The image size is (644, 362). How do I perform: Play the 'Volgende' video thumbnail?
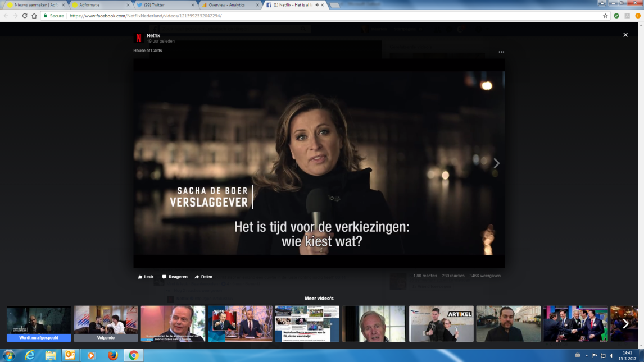coord(106,323)
